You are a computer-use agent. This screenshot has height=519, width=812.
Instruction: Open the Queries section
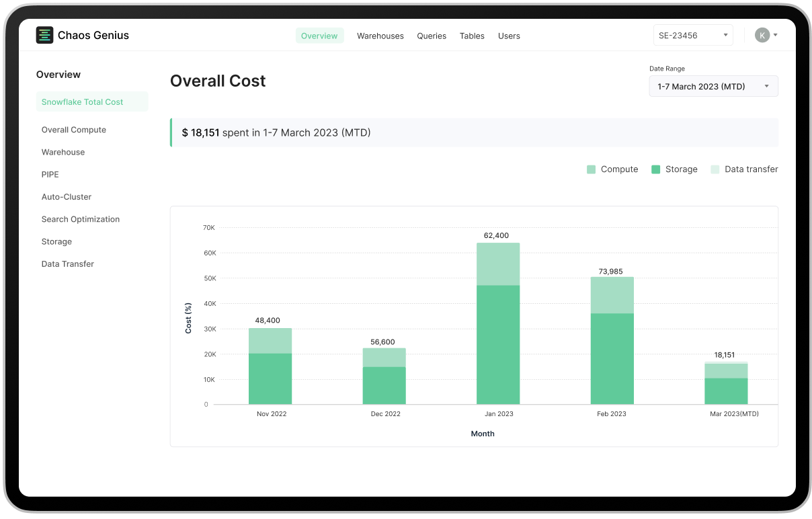coord(432,36)
